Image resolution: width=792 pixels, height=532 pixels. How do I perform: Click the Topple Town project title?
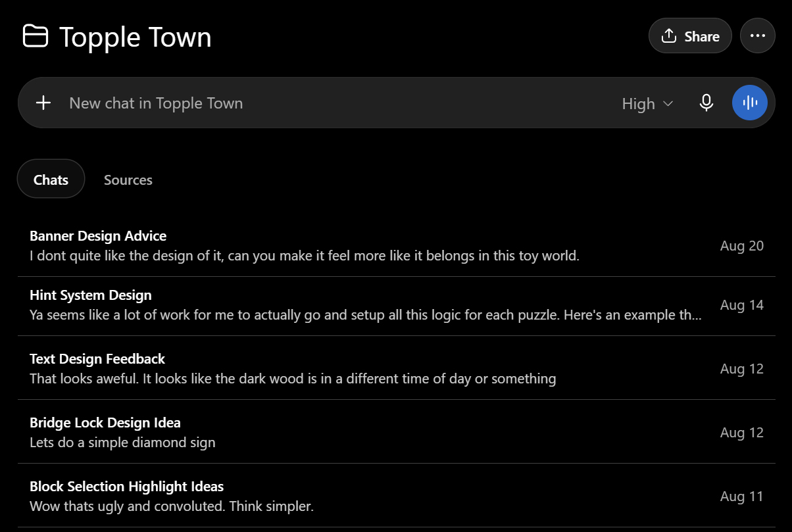pyautogui.click(x=136, y=37)
